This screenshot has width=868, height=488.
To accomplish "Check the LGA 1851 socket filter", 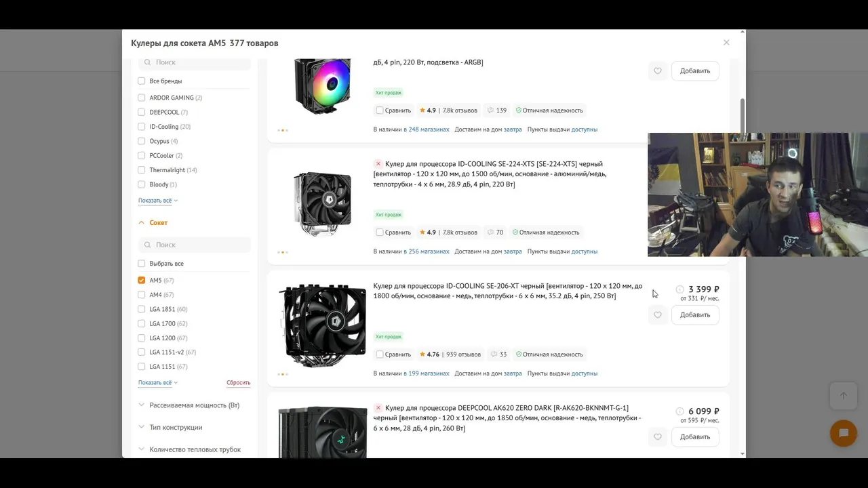I will [x=142, y=309].
